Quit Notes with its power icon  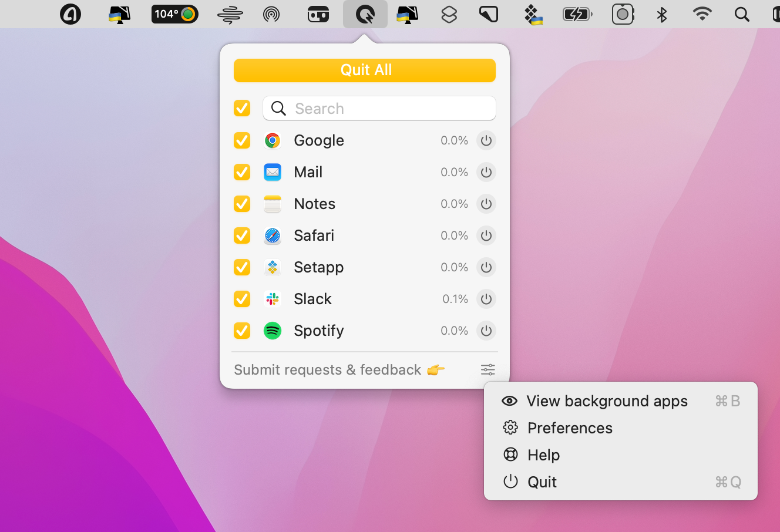coord(486,204)
